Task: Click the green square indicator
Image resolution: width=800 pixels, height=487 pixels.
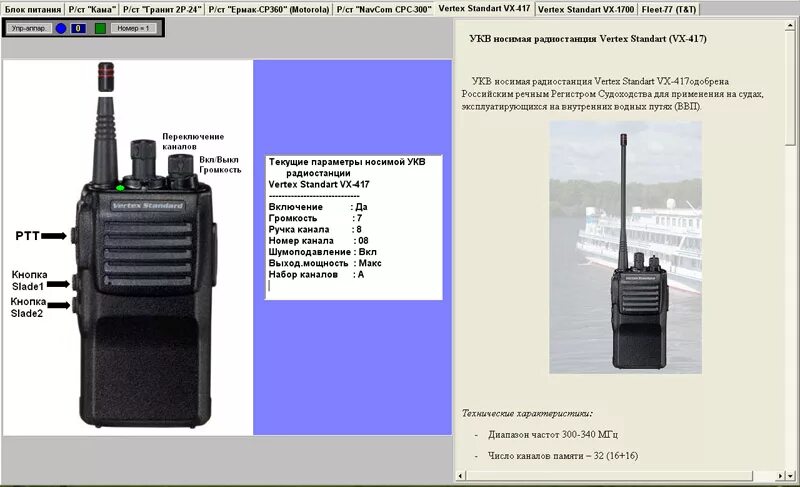Action: [x=101, y=29]
